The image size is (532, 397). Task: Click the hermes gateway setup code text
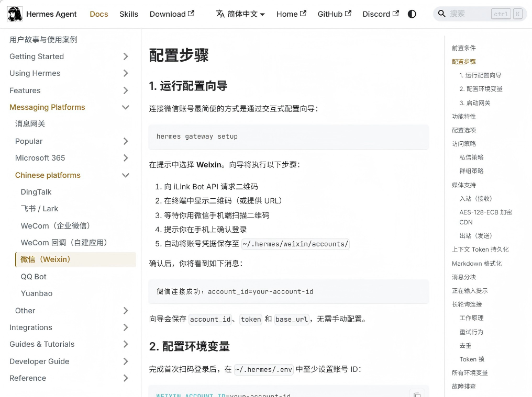(197, 137)
